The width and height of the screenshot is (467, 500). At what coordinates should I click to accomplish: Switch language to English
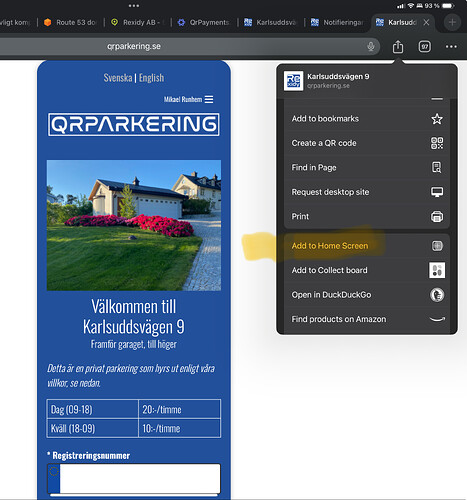click(151, 78)
